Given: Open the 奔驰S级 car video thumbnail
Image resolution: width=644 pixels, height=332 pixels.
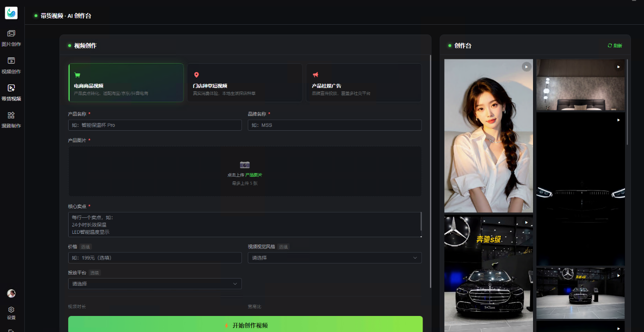Looking at the screenshot, I should [x=489, y=273].
